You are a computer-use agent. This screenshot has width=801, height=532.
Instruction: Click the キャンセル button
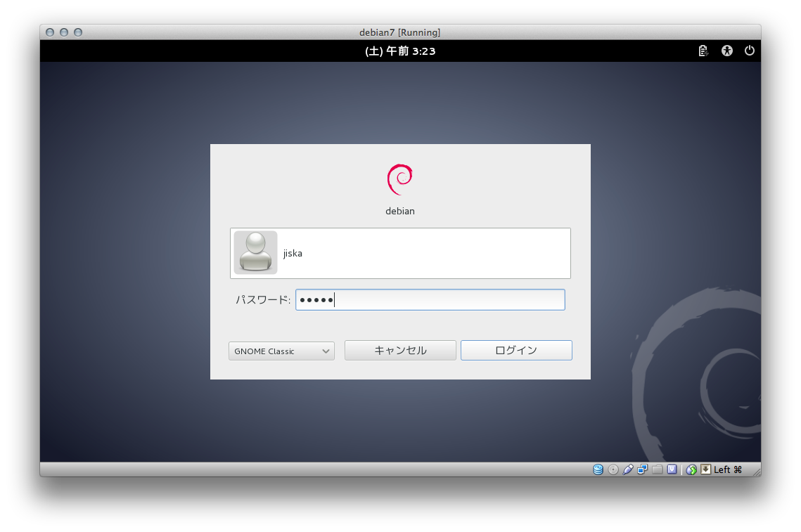[x=401, y=350]
